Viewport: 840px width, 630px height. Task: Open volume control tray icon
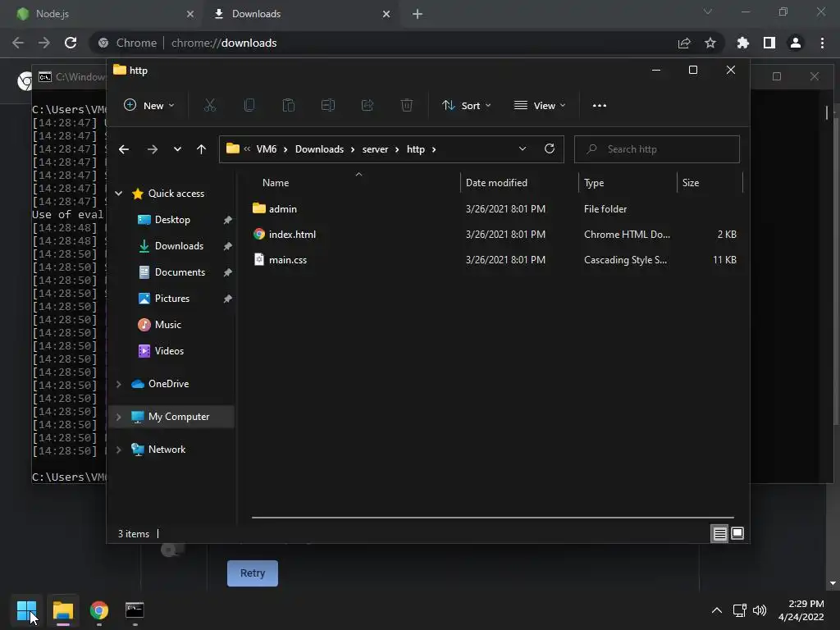760,610
